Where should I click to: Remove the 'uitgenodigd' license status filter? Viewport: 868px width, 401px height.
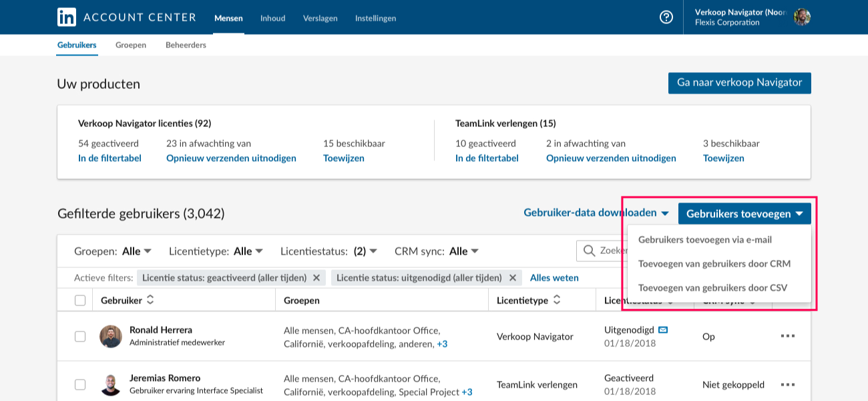click(513, 277)
